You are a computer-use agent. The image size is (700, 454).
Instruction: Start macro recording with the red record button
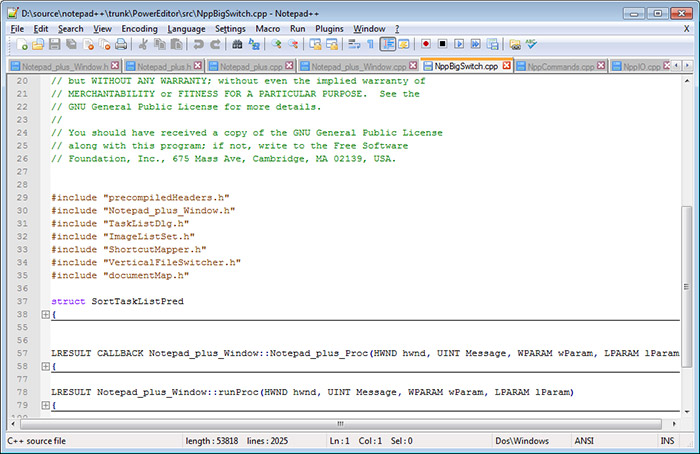pos(426,44)
